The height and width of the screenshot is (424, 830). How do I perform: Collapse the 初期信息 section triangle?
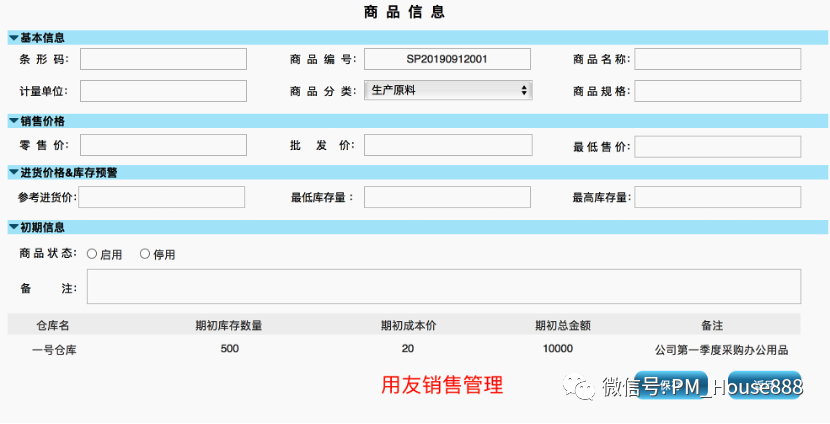tap(13, 227)
